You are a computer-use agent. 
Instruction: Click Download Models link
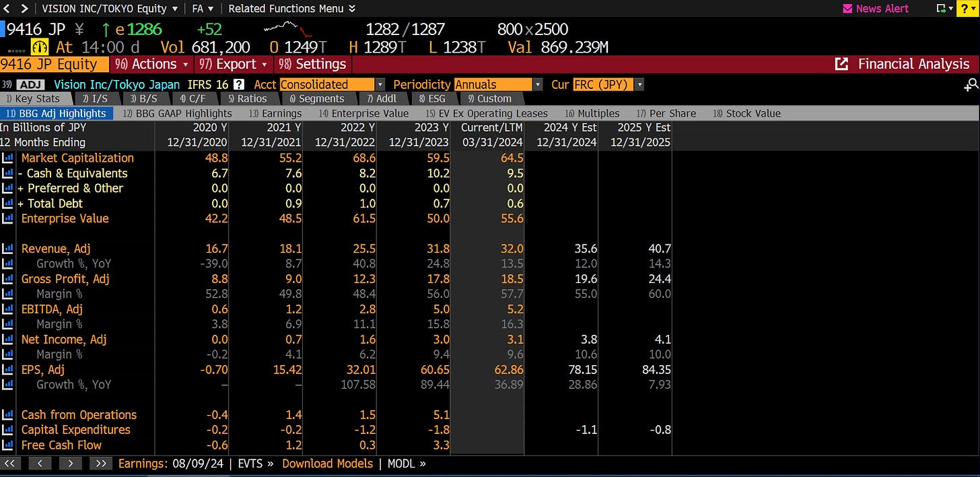[327, 464]
